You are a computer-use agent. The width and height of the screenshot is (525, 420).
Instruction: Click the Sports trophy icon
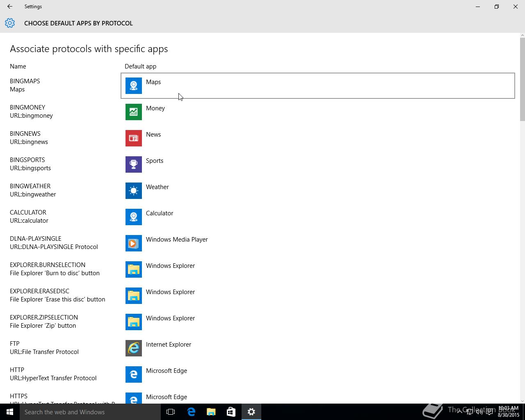(x=134, y=164)
